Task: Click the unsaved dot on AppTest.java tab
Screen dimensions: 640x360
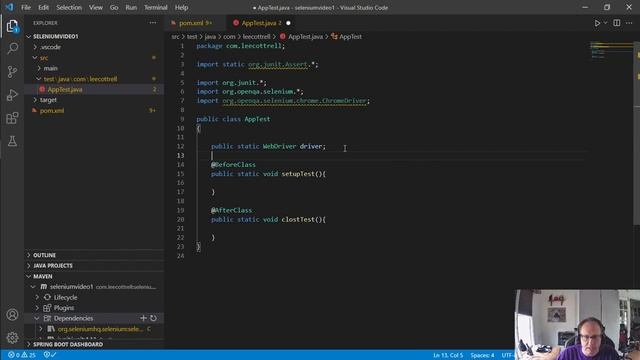Action: point(288,23)
